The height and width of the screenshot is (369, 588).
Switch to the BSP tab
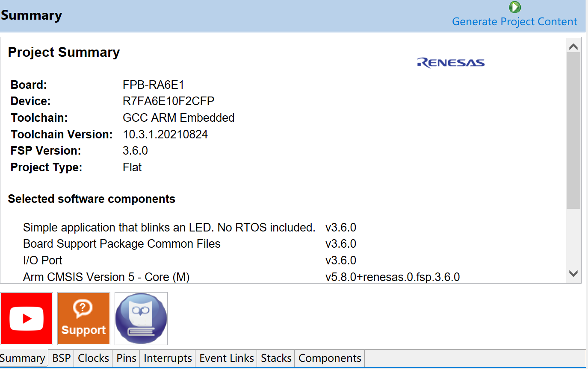click(62, 358)
